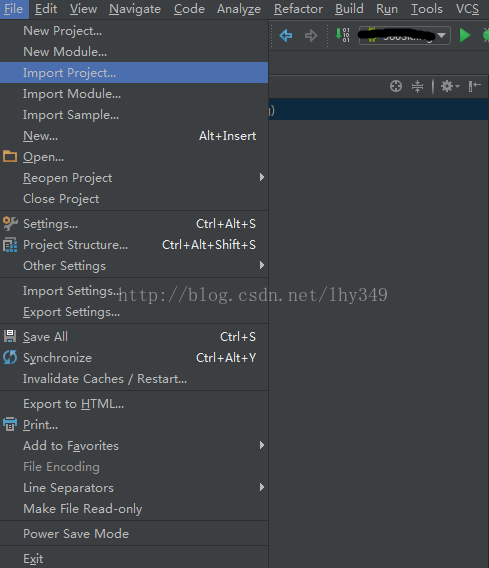Click scroll from source crosshair icon
Image resolution: width=489 pixels, height=568 pixels.
[x=396, y=86]
